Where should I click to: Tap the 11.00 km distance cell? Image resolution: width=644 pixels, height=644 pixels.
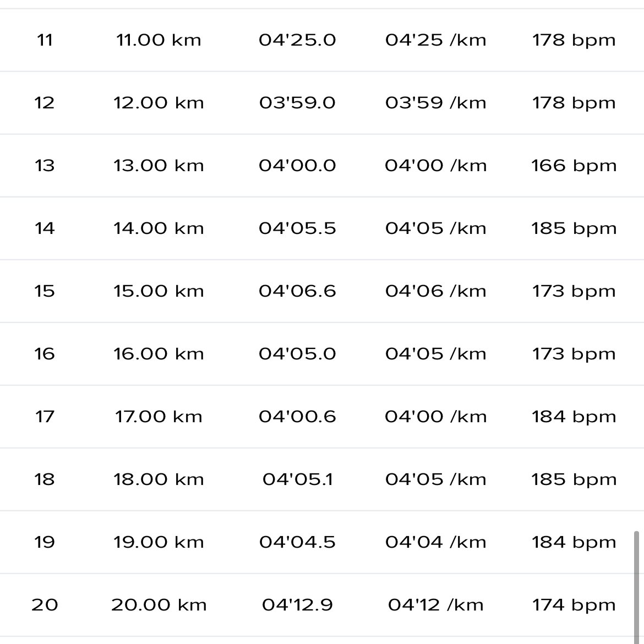[159, 40]
